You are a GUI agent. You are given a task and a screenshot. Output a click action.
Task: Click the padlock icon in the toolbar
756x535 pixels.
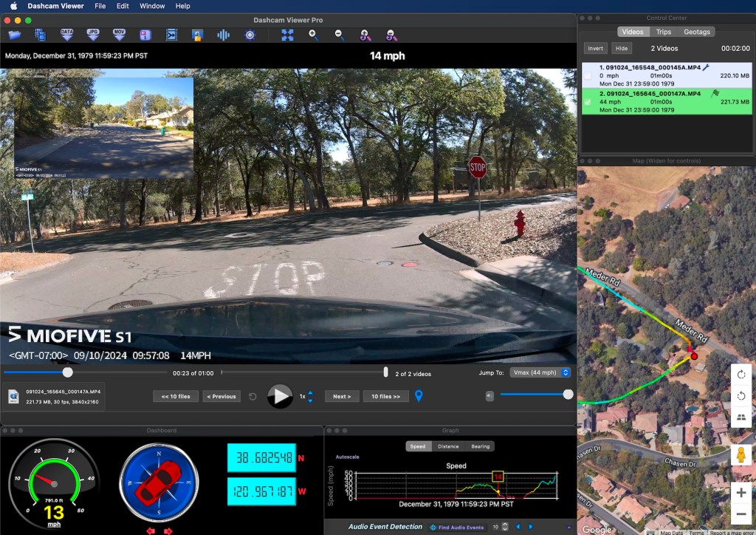coord(197,34)
